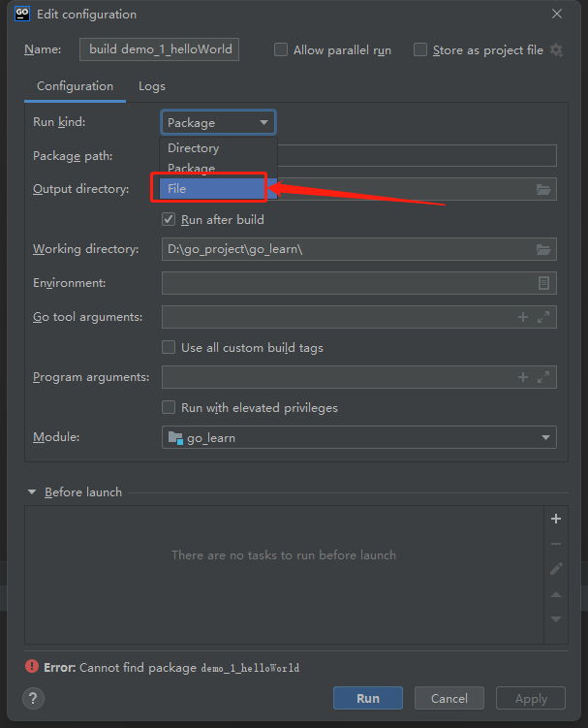Click the Cancel button
Viewport: 588px width, 728px height.
[449, 698]
